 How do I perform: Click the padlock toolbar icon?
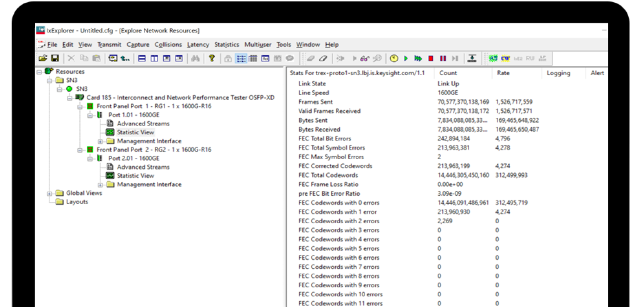(x=228, y=58)
